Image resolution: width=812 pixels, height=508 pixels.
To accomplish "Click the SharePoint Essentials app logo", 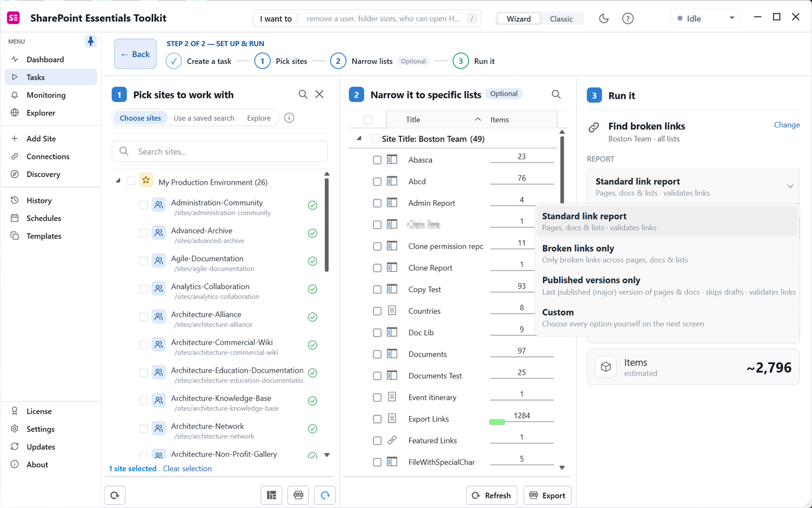I will click(14, 18).
